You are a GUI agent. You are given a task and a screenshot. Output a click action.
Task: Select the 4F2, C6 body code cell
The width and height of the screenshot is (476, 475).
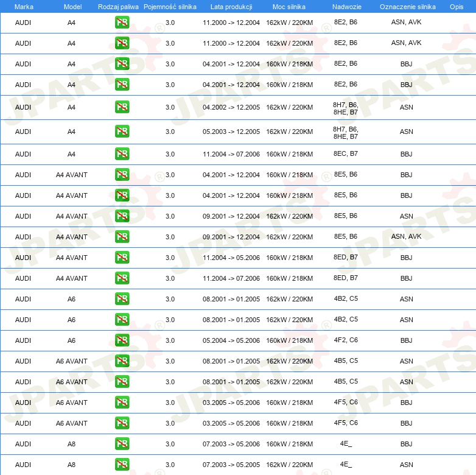(346, 340)
